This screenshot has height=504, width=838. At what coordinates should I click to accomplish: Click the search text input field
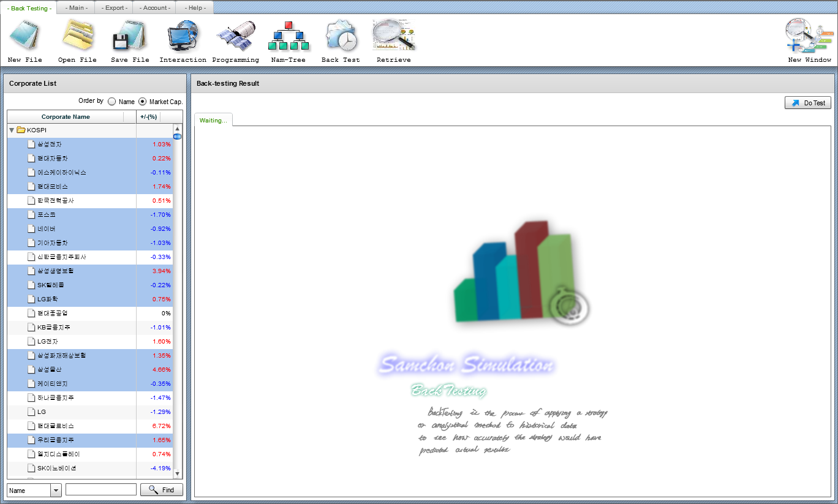click(x=101, y=490)
